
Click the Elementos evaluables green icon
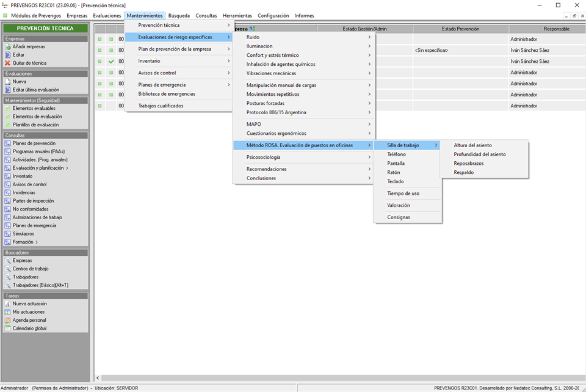pyautogui.click(x=8, y=109)
